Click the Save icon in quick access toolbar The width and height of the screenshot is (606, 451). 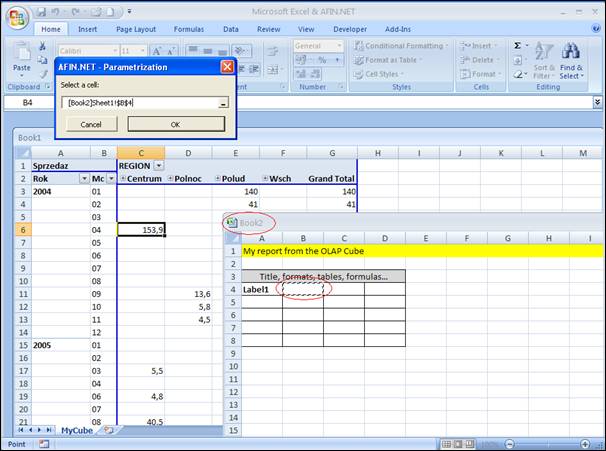click(41, 12)
